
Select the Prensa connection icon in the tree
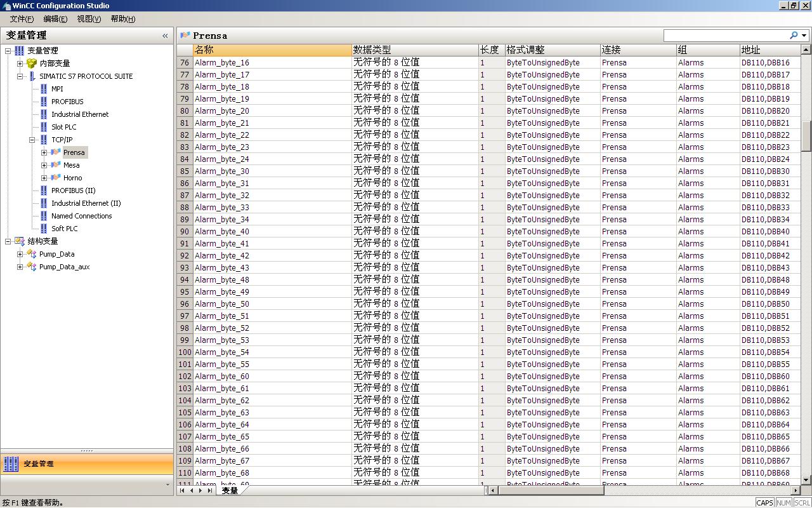tap(56, 152)
